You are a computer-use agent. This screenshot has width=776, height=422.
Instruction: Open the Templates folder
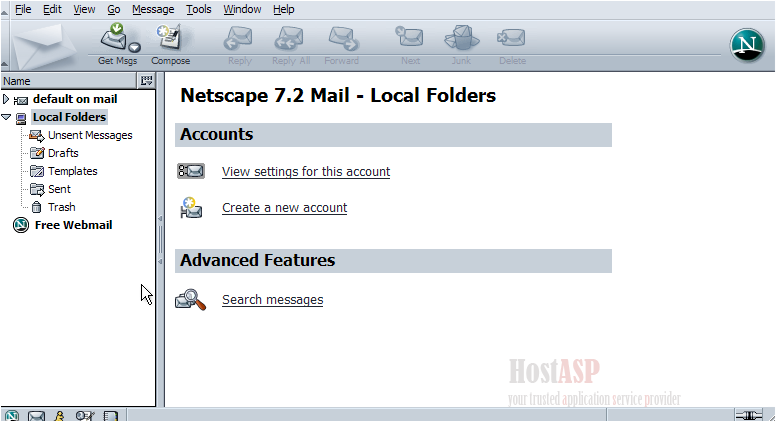pyautogui.click(x=73, y=171)
